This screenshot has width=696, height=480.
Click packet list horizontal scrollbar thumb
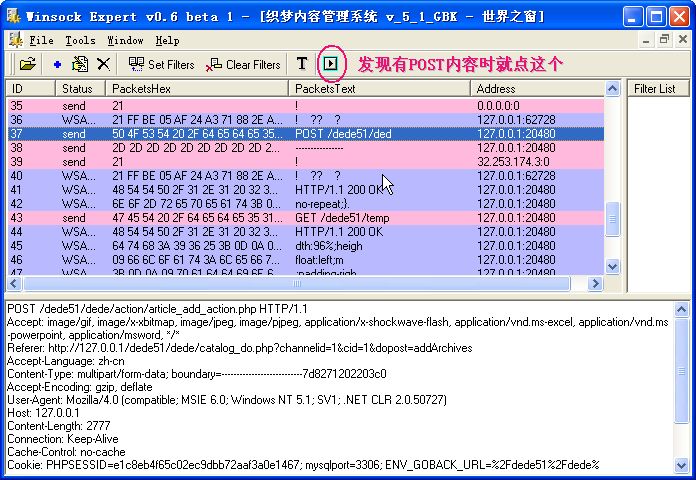[x=297, y=283]
